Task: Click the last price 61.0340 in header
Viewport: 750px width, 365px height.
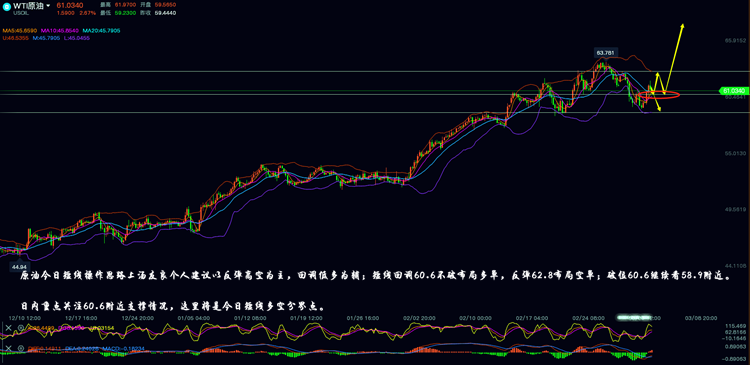Action: click(70, 5)
